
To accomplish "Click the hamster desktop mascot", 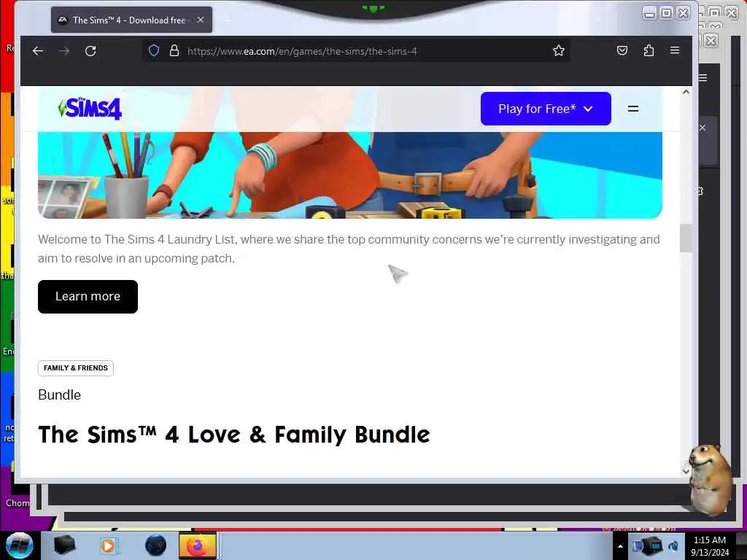I will (710, 480).
